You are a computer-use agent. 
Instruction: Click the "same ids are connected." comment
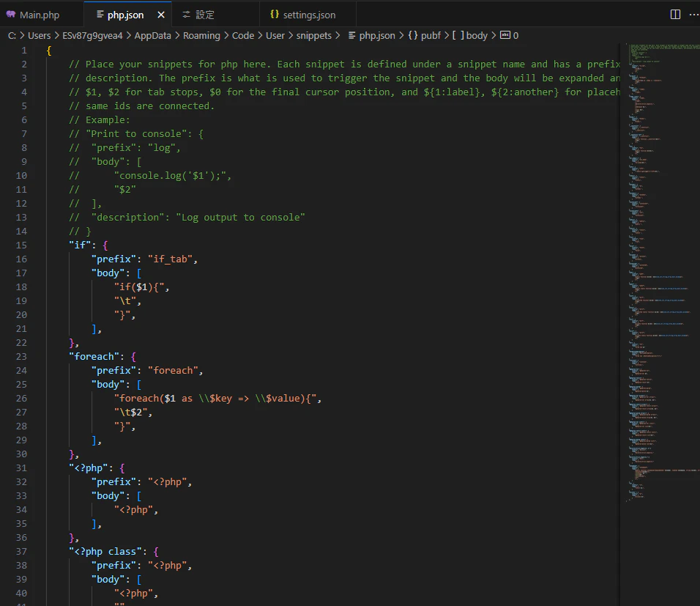point(150,106)
